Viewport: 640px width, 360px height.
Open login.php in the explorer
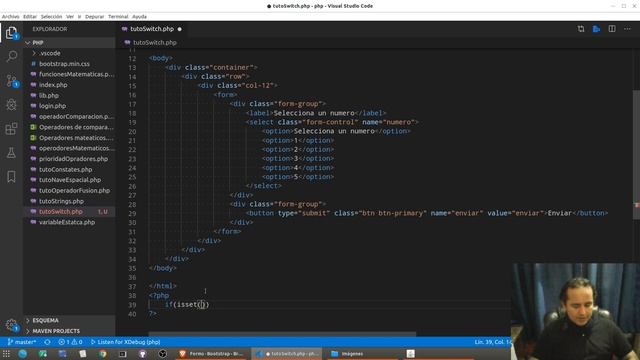pos(69,106)
